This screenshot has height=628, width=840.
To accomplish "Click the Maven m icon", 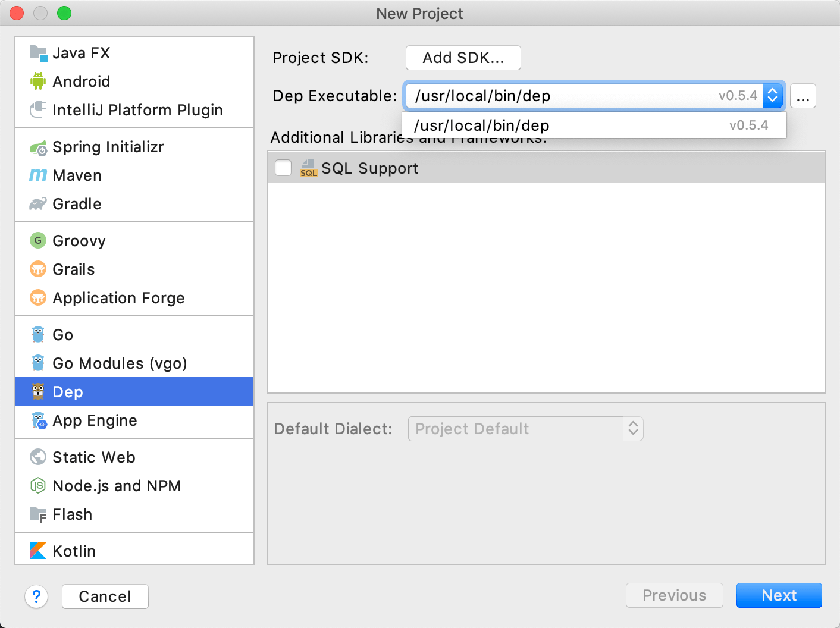I will coord(38,175).
